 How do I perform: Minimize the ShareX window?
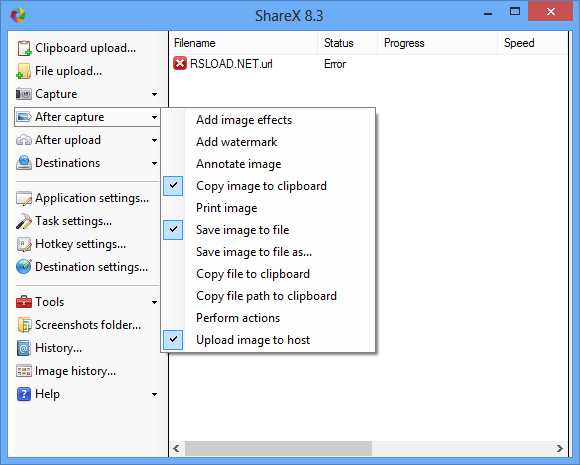(488, 14)
